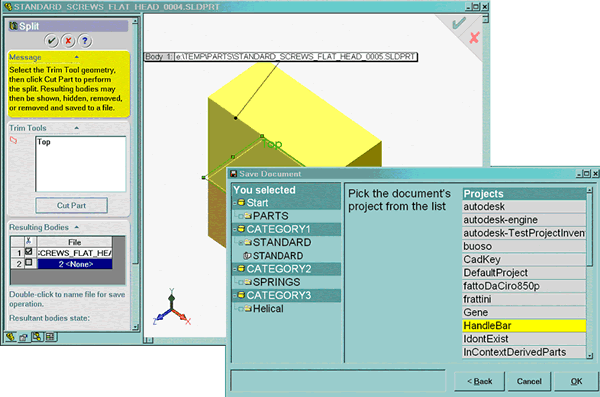Open the FeatureManager tab icon at panel bottom

coord(10,337)
